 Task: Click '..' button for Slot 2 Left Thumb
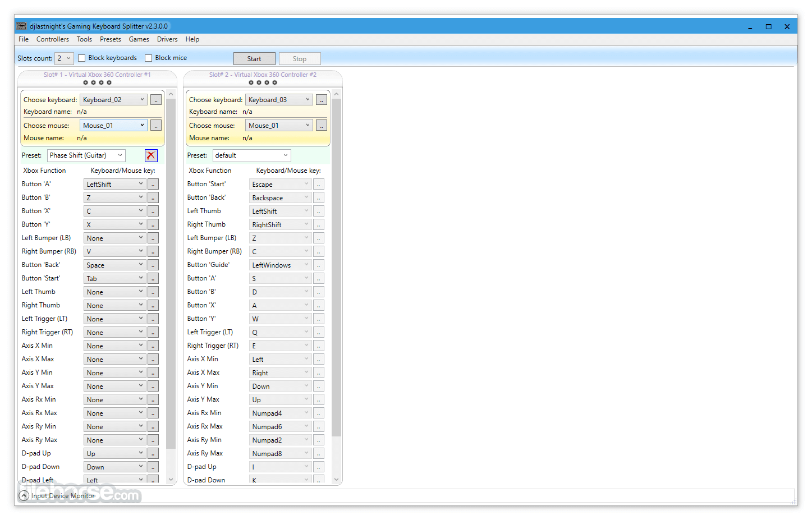(x=319, y=211)
